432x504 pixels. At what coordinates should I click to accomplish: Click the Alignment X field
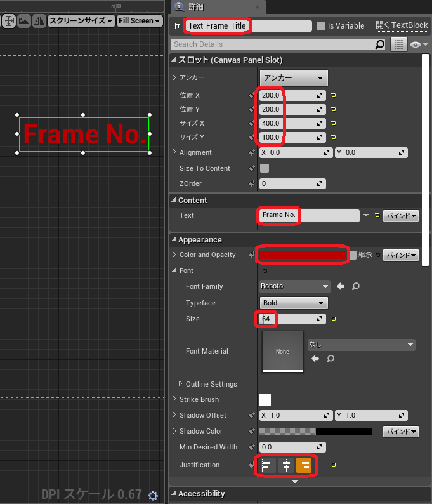tap(296, 153)
